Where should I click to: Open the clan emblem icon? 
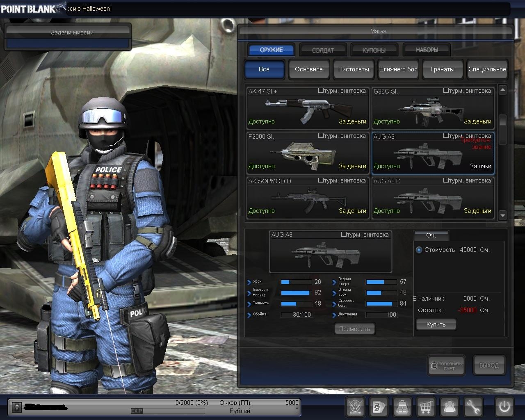355,407
